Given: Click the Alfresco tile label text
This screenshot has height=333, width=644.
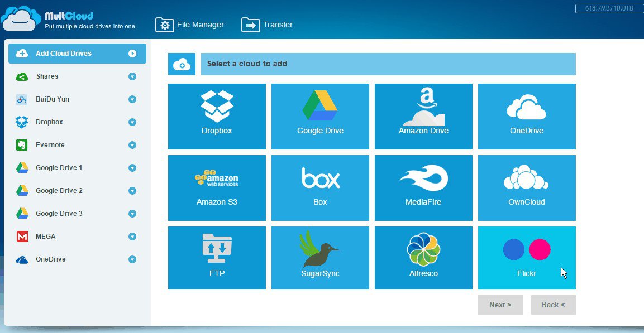Looking at the screenshot, I should (423, 273).
